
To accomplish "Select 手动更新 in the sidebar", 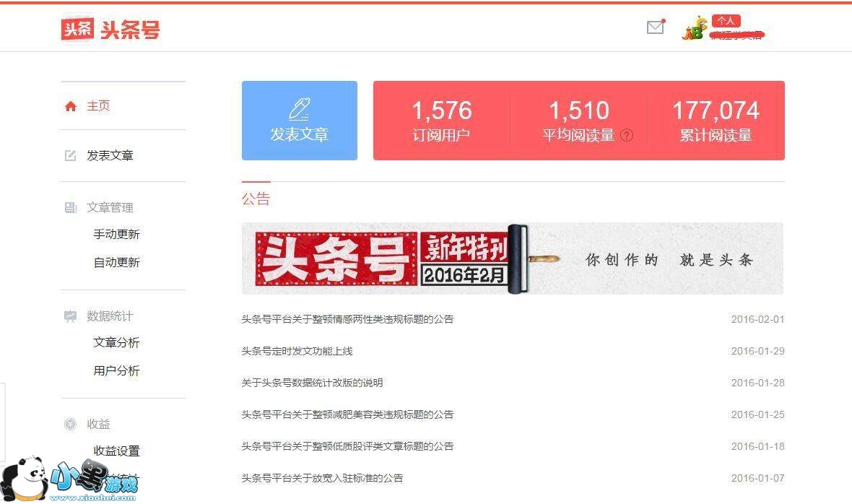I will pyautogui.click(x=116, y=234).
